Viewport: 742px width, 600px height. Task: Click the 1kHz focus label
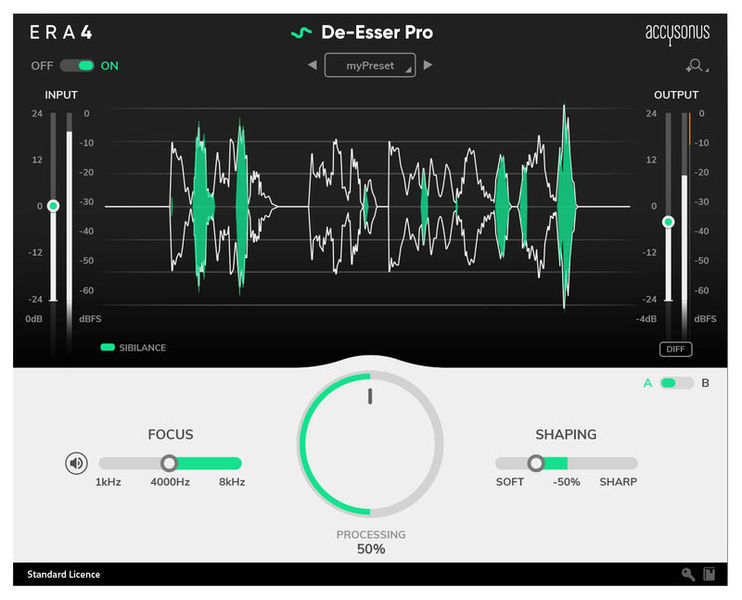pyautogui.click(x=108, y=482)
